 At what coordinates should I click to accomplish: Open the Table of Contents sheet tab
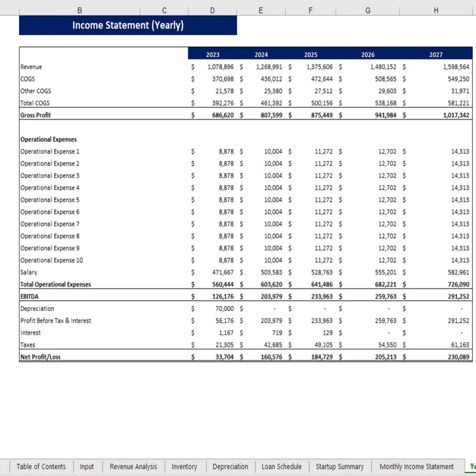(x=41, y=466)
